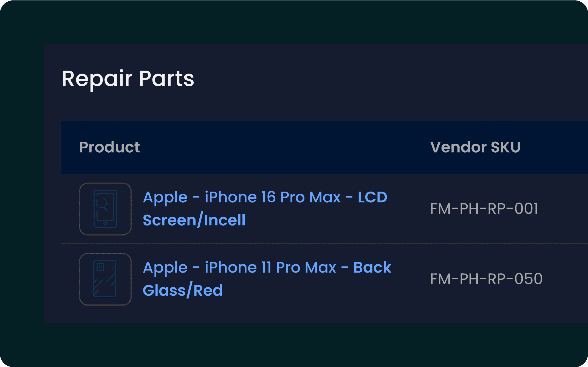The height and width of the screenshot is (367, 588).
Task: Click "Apple" in the iPhone 11 row
Action: click(165, 268)
